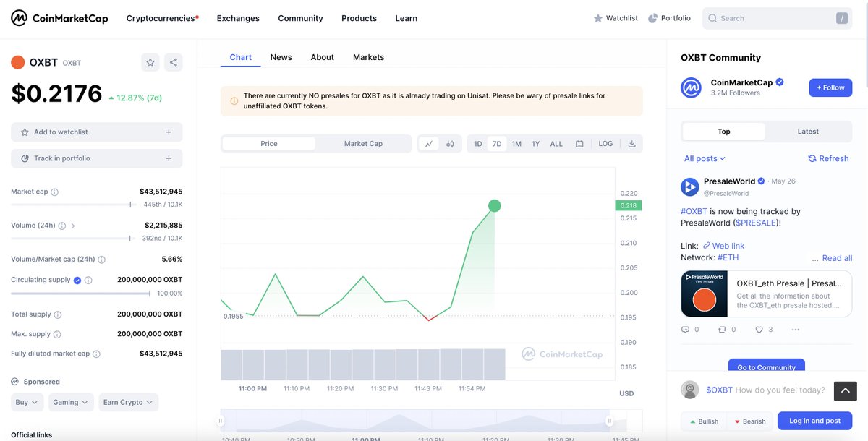Click Add to watchlist button

(x=97, y=132)
